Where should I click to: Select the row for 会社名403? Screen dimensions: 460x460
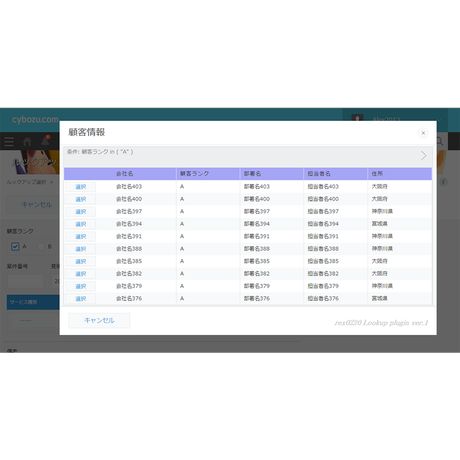(80, 187)
